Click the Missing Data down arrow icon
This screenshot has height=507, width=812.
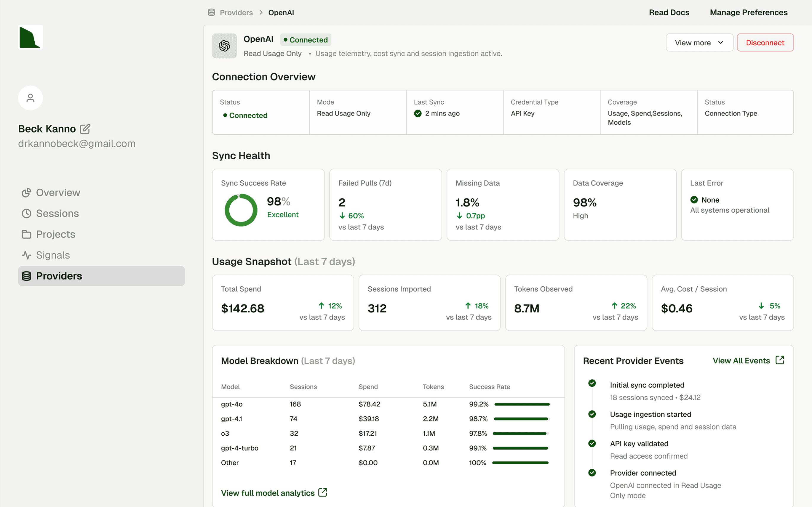tap(460, 216)
